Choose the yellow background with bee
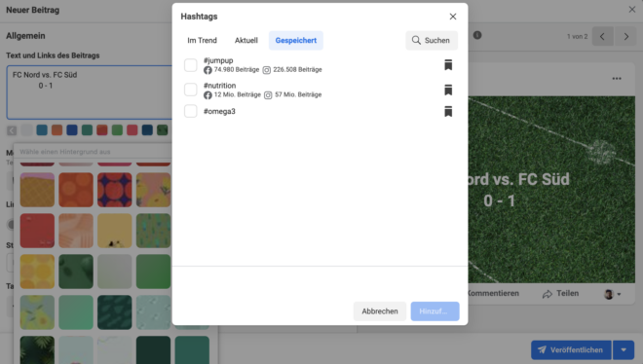 point(114,231)
